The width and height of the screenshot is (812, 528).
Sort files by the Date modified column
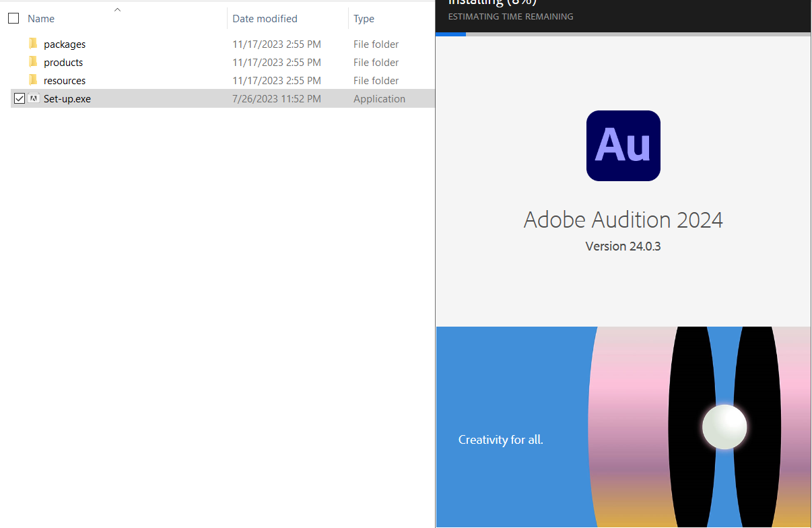264,18
